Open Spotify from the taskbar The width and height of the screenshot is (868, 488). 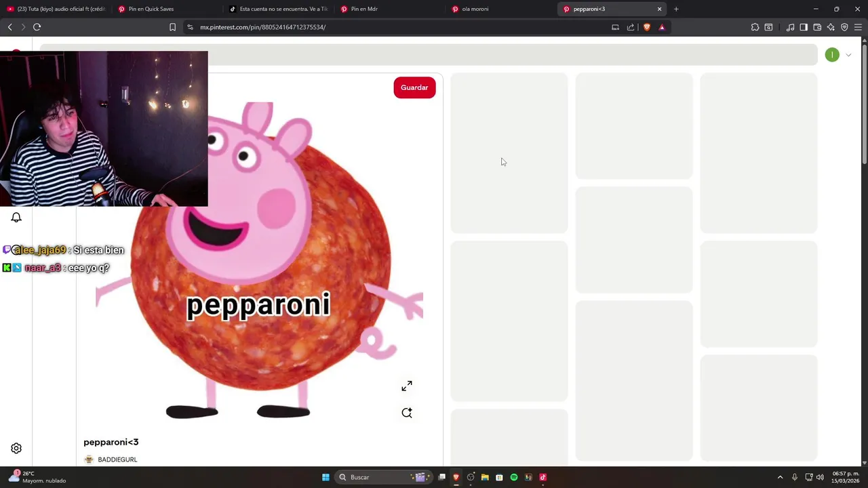(513, 477)
